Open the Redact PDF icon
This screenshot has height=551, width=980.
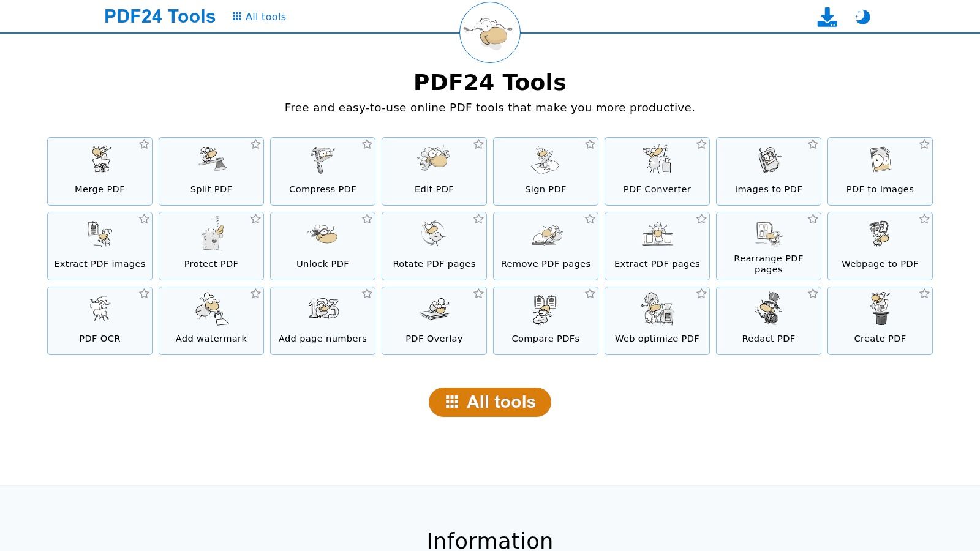[768, 309]
